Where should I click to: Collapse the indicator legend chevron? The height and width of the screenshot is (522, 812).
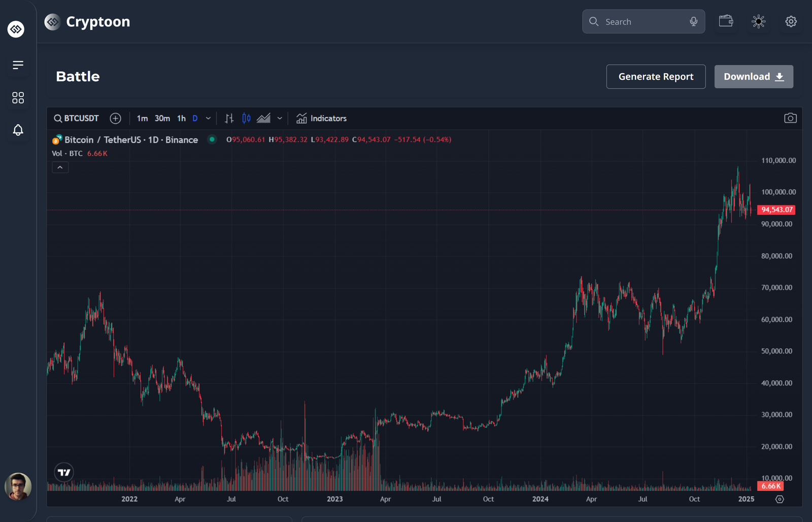point(60,167)
